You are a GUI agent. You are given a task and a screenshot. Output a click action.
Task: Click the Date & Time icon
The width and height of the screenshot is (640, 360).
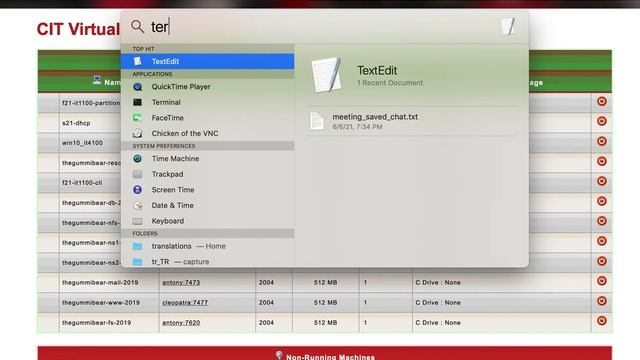[x=138, y=205]
